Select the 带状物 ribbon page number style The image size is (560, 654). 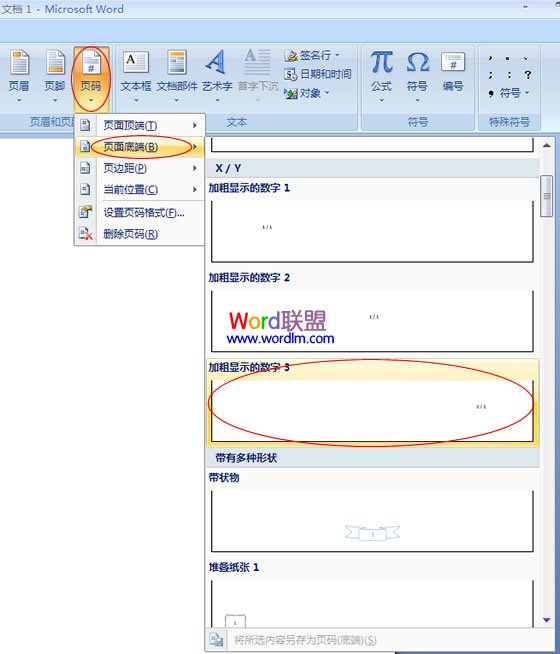pyautogui.click(x=372, y=514)
